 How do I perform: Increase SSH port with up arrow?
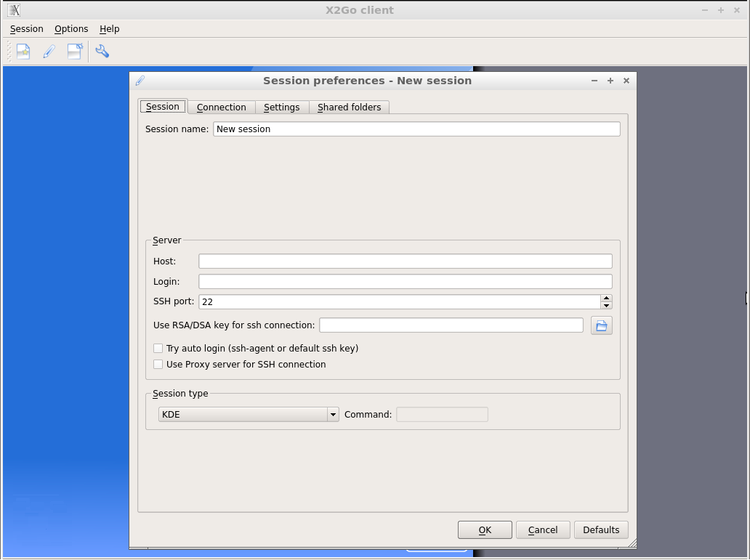coord(606,298)
